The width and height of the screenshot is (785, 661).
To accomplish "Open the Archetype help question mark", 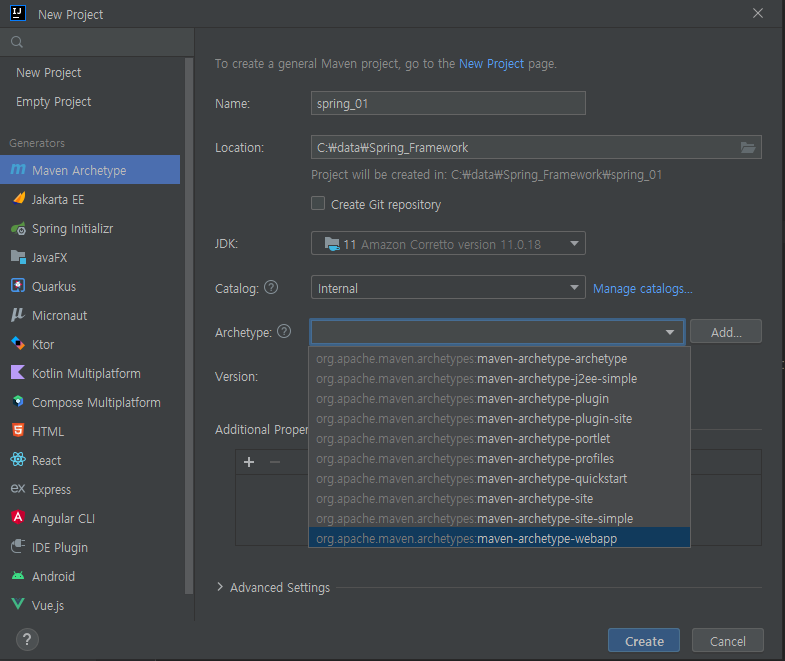I will pos(284,332).
